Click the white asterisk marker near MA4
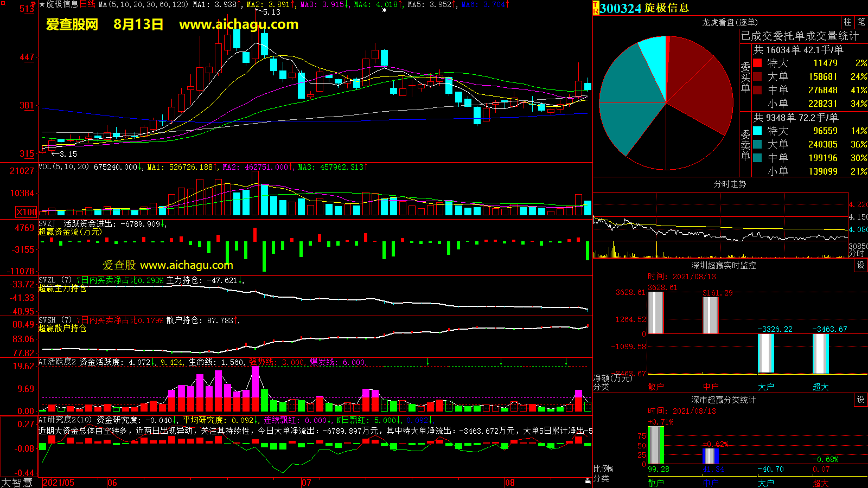Screen dimensions: 868x488 pos(384,10)
